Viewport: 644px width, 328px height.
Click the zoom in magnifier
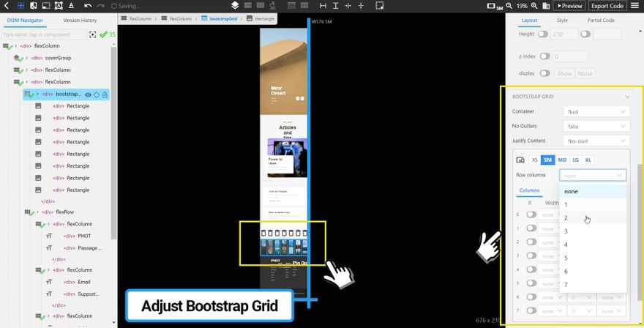pyautogui.click(x=535, y=6)
